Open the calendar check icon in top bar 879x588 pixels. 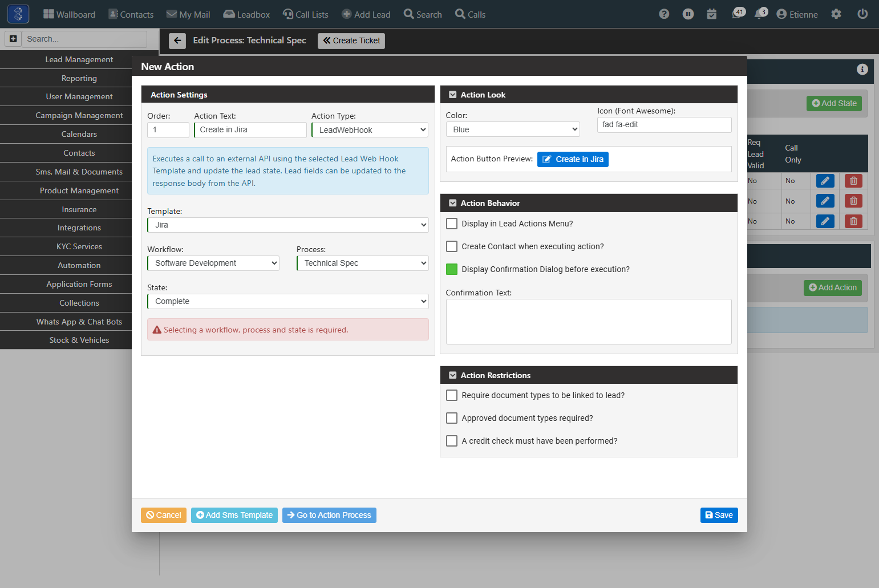712,14
